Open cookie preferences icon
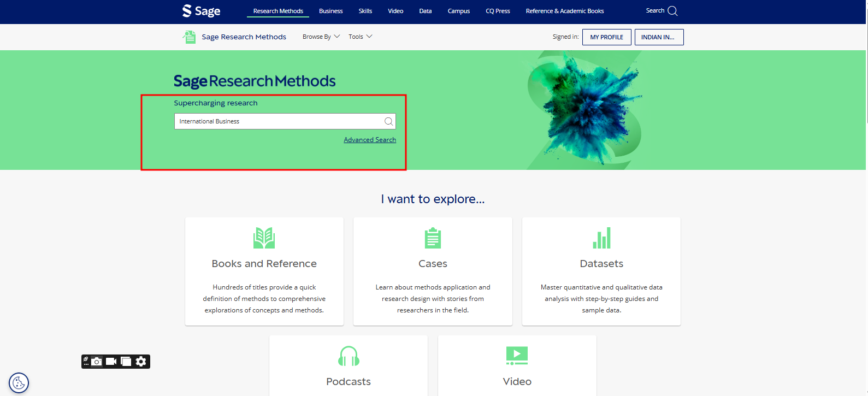The width and height of the screenshot is (868, 396). pyautogui.click(x=19, y=383)
